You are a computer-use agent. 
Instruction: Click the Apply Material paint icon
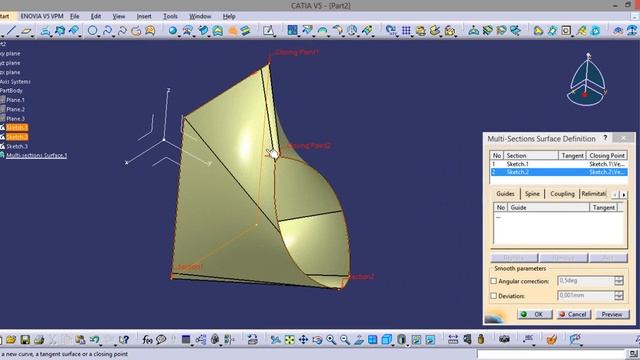(x=551, y=339)
